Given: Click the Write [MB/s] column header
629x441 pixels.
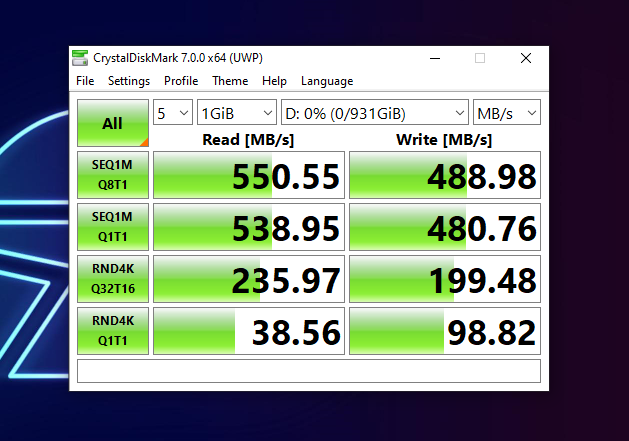Looking at the screenshot, I should [444, 140].
